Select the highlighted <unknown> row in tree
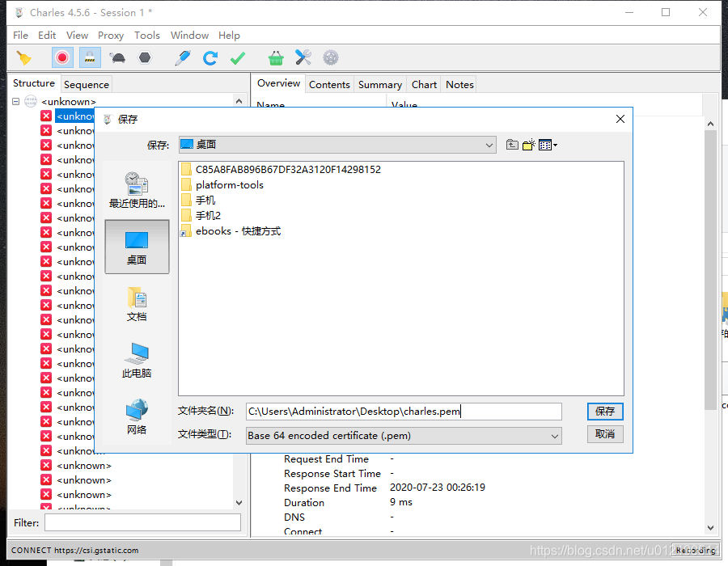 click(75, 116)
